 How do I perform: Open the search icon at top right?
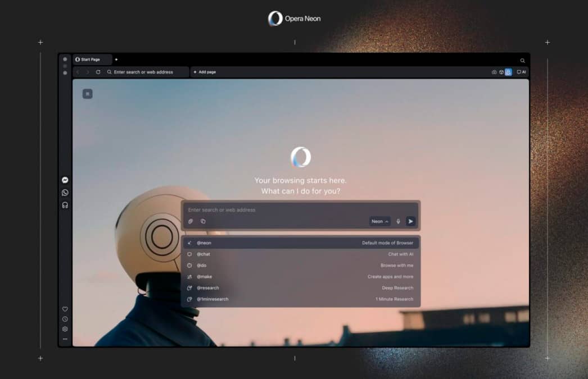pos(522,60)
